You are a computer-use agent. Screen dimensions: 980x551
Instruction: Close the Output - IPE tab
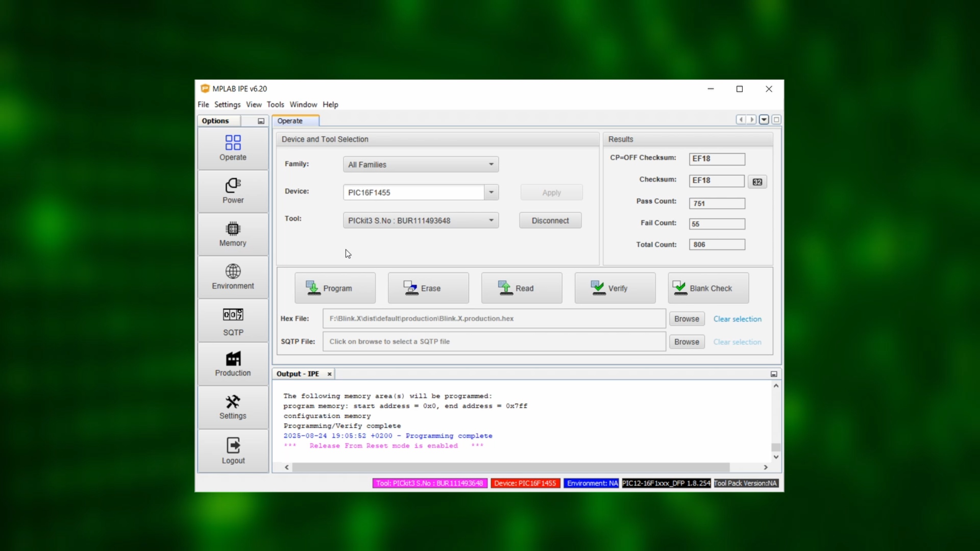pyautogui.click(x=329, y=374)
